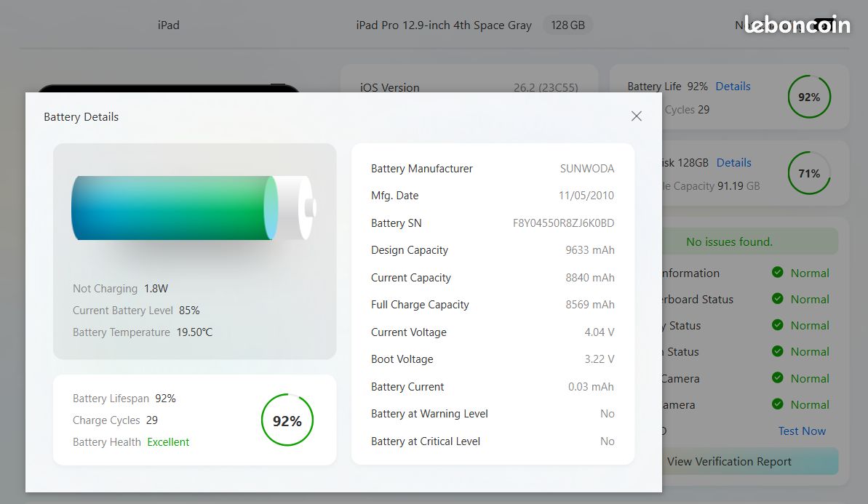868x504 pixels.
Task: Click Battery at Critical Level No
Action: (x=608, y=441)
